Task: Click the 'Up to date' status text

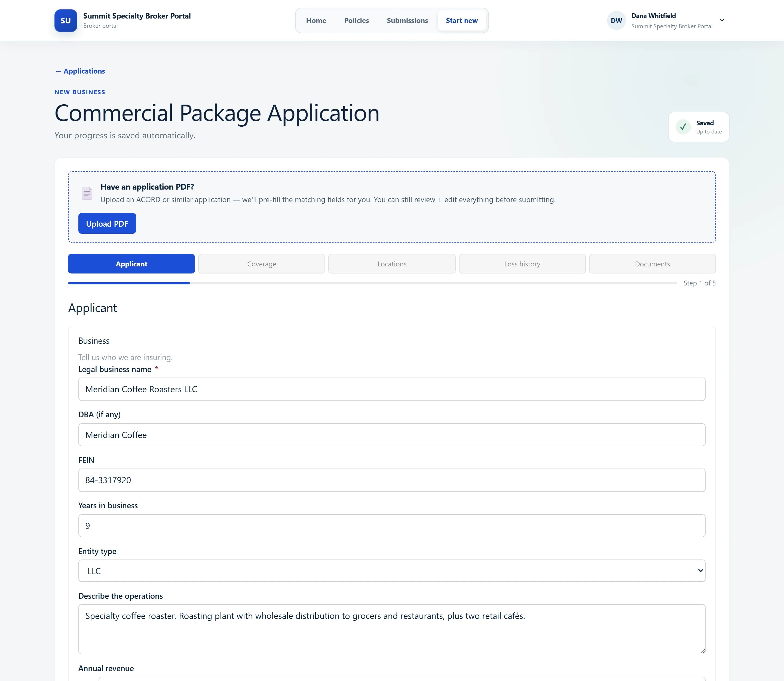Action: [x=709, y=132]
